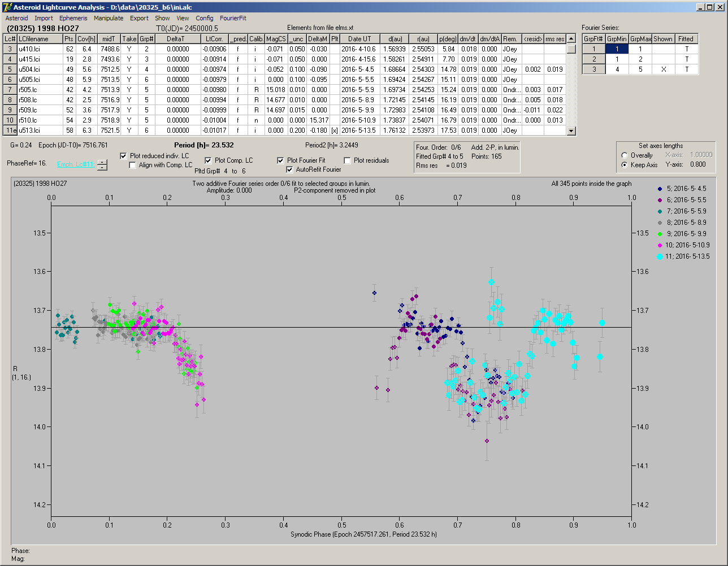Click the rms res column header
Screen dimensions: 728x566
(x=555, y=39)
